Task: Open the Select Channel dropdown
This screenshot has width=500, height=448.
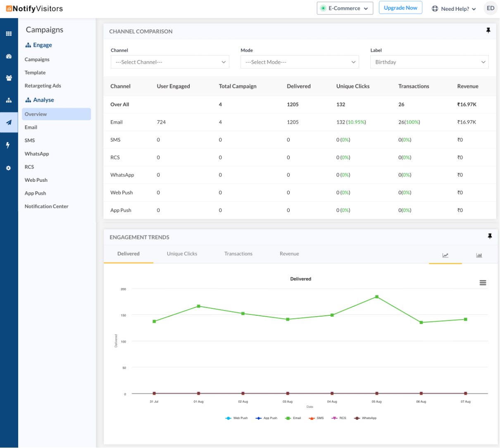Action: point(170,62)
